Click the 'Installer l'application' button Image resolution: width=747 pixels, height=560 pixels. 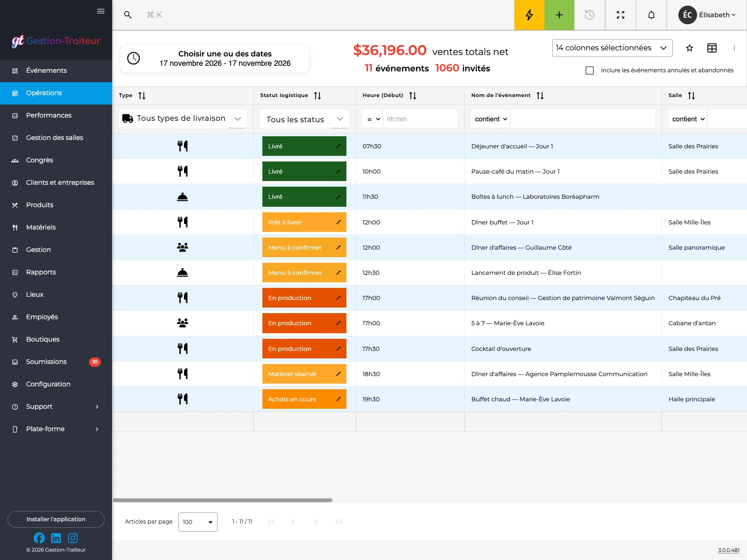click(56, 519)
